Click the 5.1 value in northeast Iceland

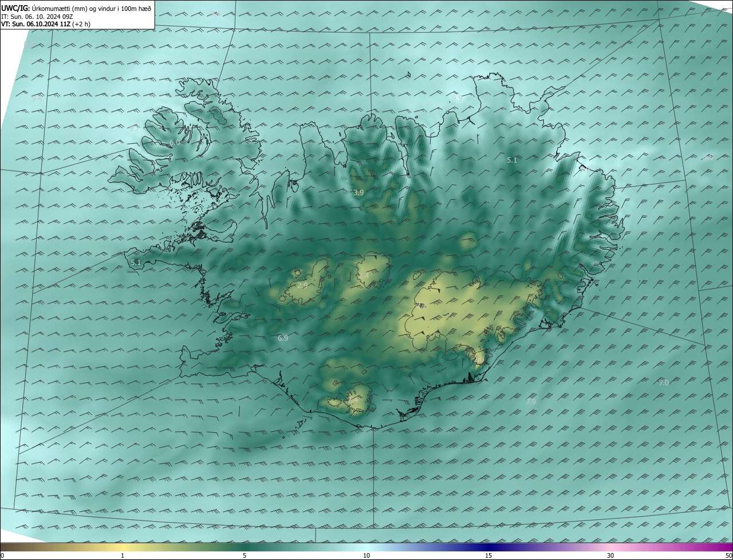[512, 160]
